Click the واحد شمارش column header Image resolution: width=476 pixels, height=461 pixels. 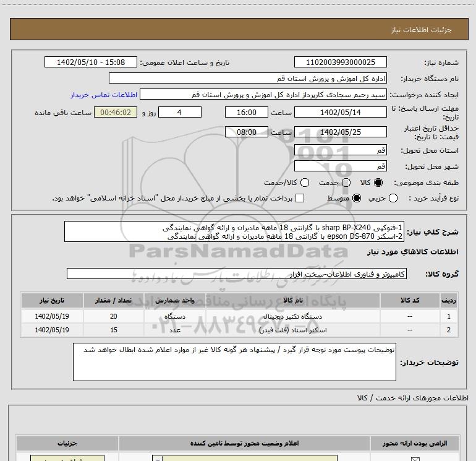(175, 301)
